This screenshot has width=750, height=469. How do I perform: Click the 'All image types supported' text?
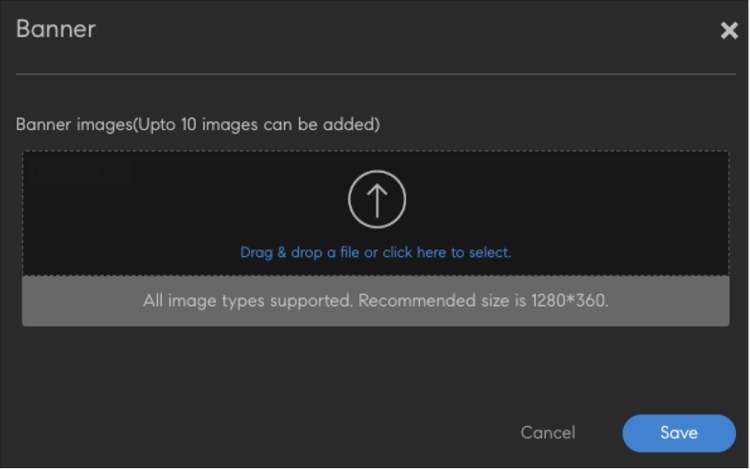(x=247, y=301)
